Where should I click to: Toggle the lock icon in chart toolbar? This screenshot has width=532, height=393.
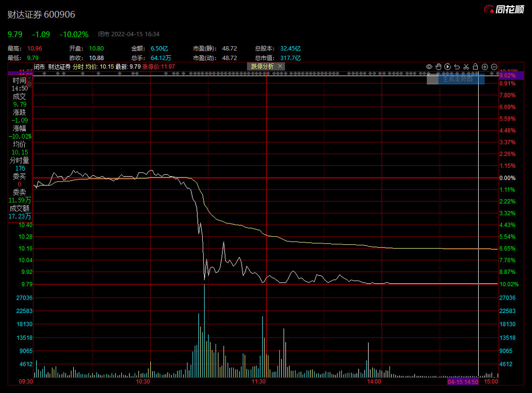pyautogui.click(x=475, y=67)
